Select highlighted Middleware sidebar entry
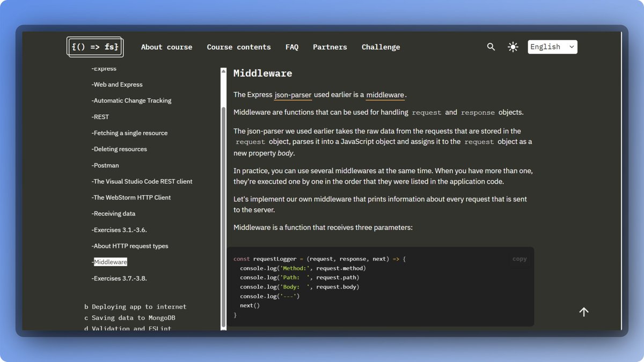644x362 pixels. click(110, 262)
